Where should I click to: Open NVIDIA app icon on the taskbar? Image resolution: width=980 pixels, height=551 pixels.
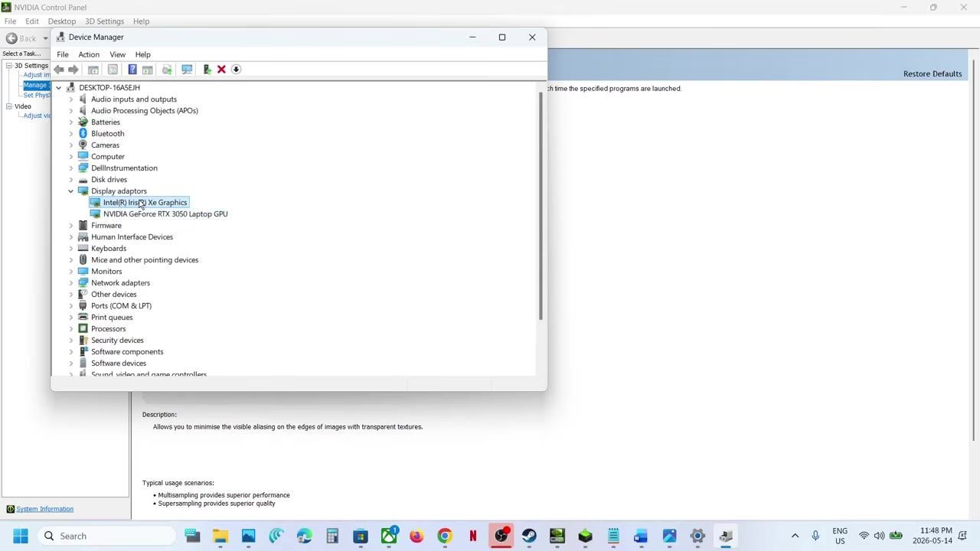[557, 536]
